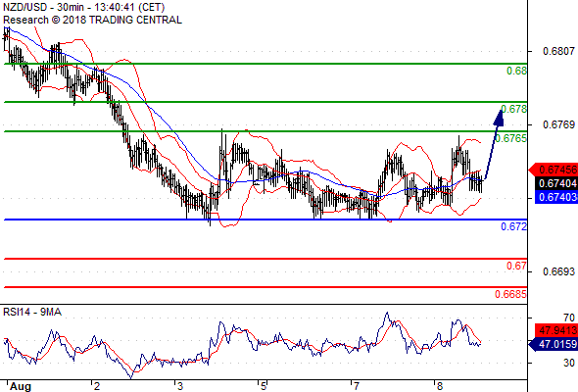Click the navy 47.0159 RSI value tag
Screen dimensions: 578x392
tap(553, 344)
